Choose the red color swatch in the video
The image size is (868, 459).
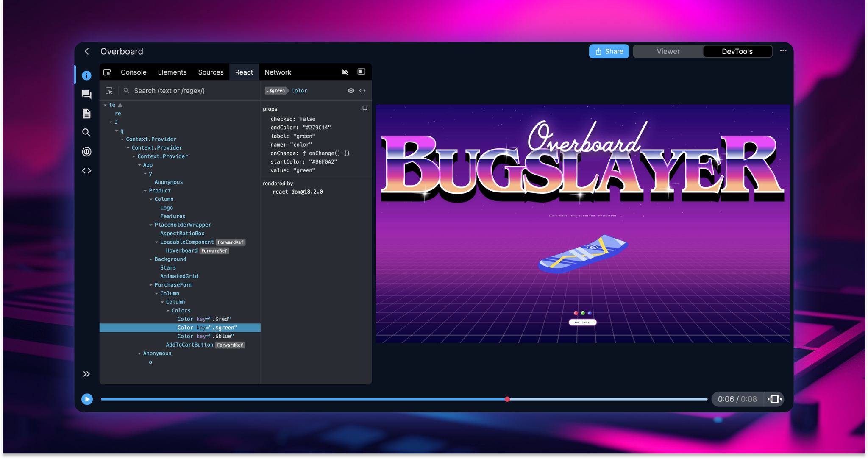tap(576, 313)
